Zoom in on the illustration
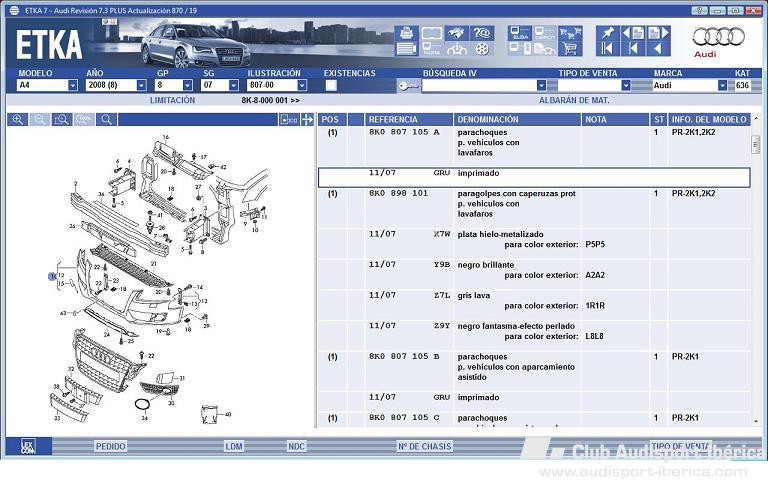The height and width of the screenshot is (480, 768). (18, 120)
